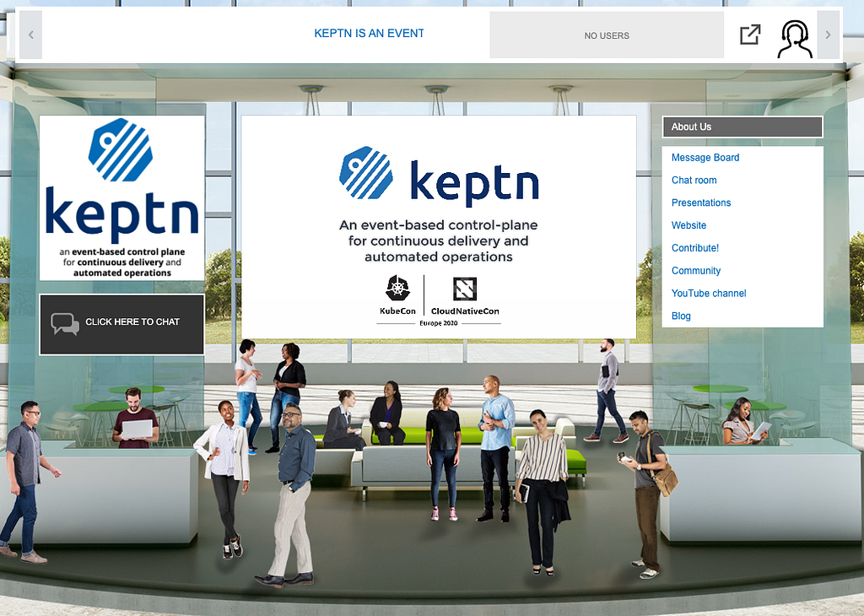This screenshot has height=616, width=864.
Task: Click the keptn logo poster on left
Action: [x=121, y=197]
